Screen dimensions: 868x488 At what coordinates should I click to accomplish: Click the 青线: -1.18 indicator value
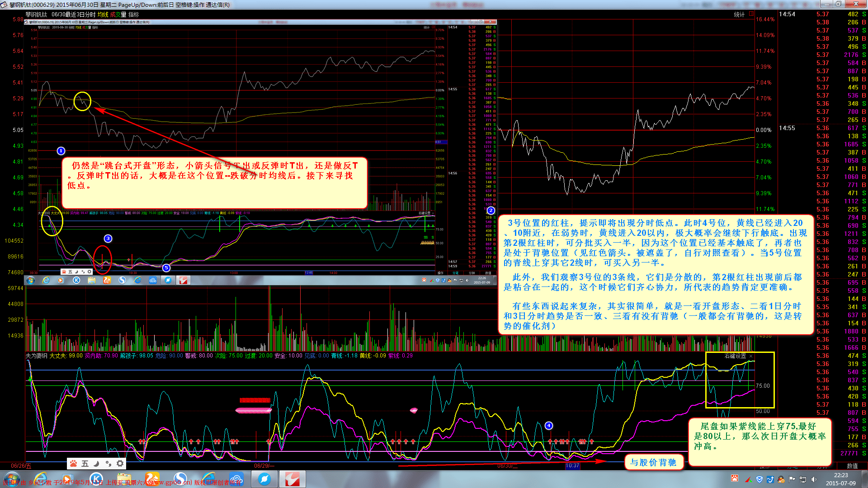[x=344, y=356]
